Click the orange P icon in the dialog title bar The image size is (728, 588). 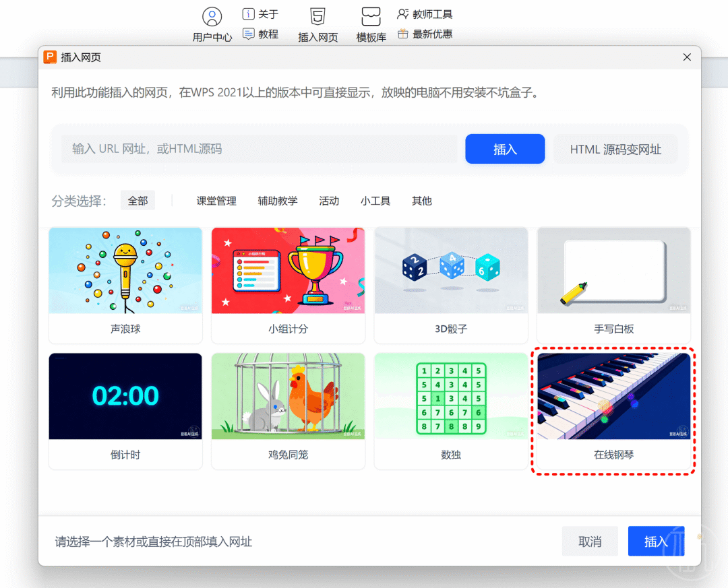[x=50, y=57]
